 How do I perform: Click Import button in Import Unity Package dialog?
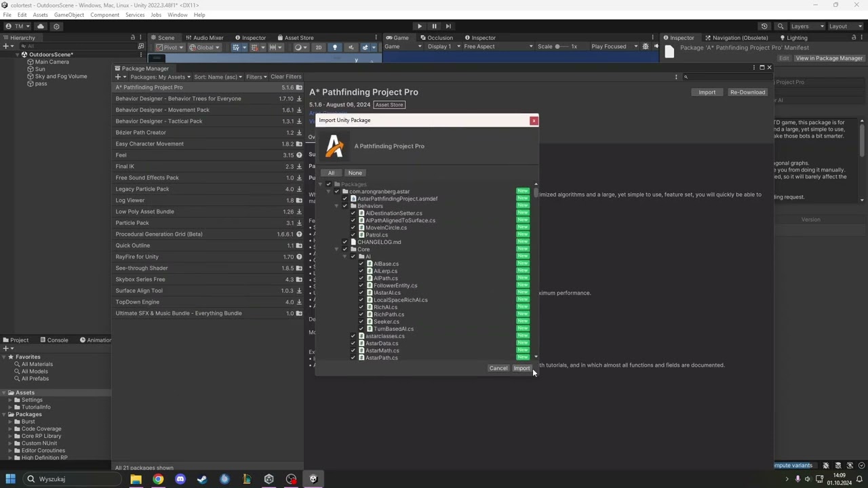[521, 369]
